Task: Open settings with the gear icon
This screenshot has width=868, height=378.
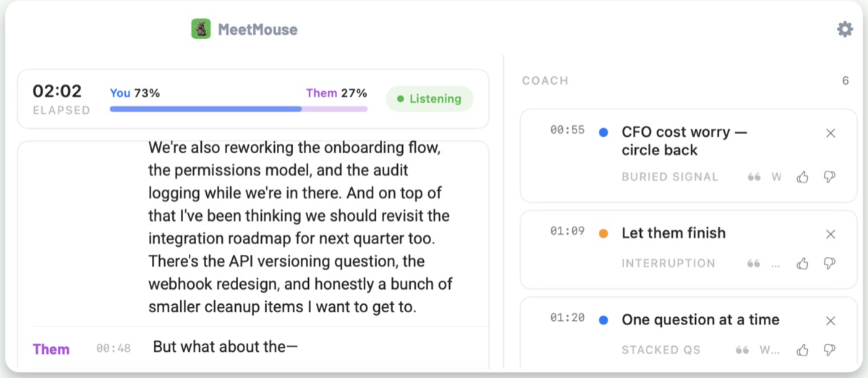Action: (x=845, y=30)
